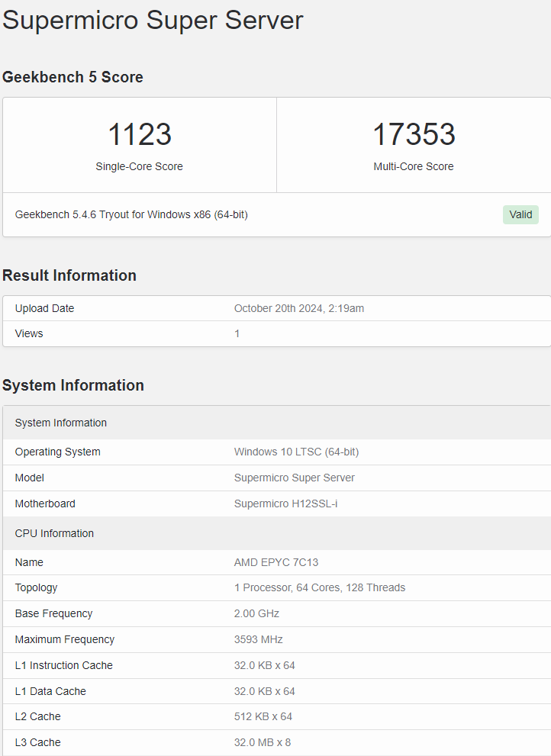Select the L1 Data Cache 32.0 KB value
551x756 pixels.
[264, 691]
